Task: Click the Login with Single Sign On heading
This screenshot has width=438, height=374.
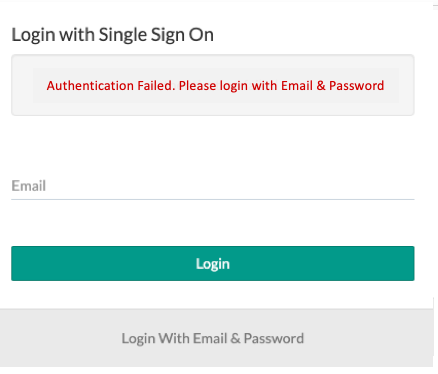Action: click(x=113, y=35)
